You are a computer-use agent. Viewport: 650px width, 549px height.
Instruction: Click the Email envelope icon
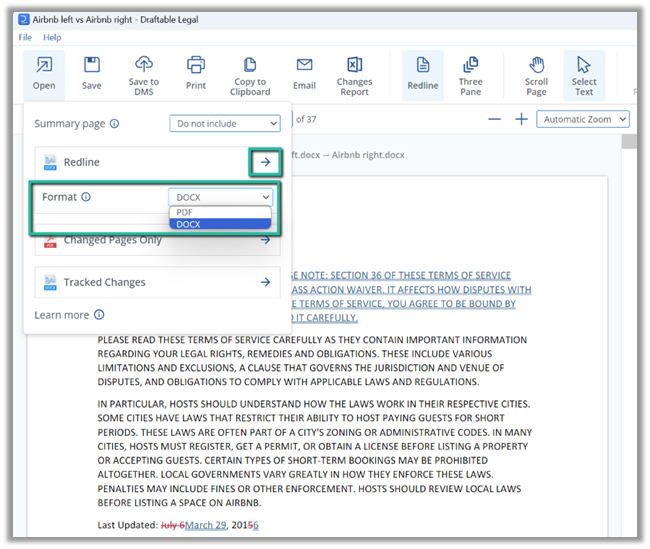point(304,65)
